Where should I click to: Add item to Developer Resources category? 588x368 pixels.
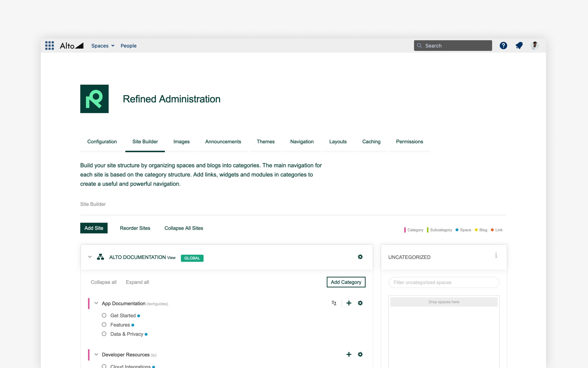pyautogui.click(x=349, y=354)
